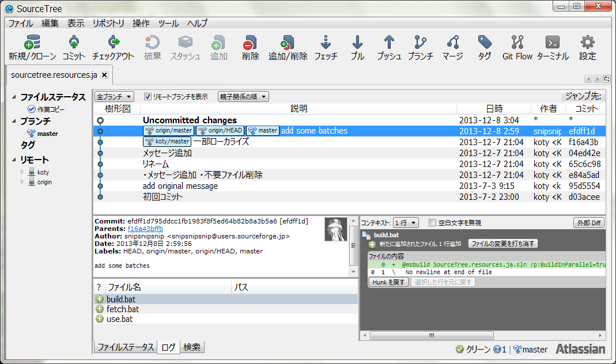Open the ツール menu
Screen dimensions: 616x364
tap(168, 24)
